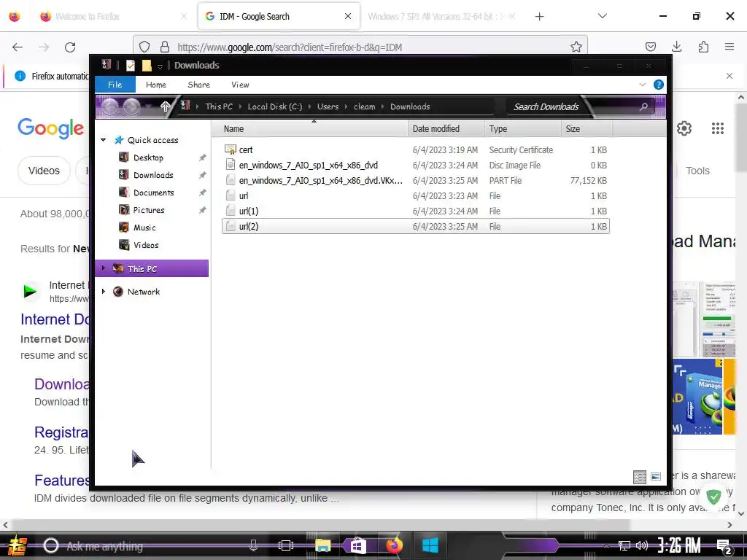
Task: Select the file named url
Action: 415,195
